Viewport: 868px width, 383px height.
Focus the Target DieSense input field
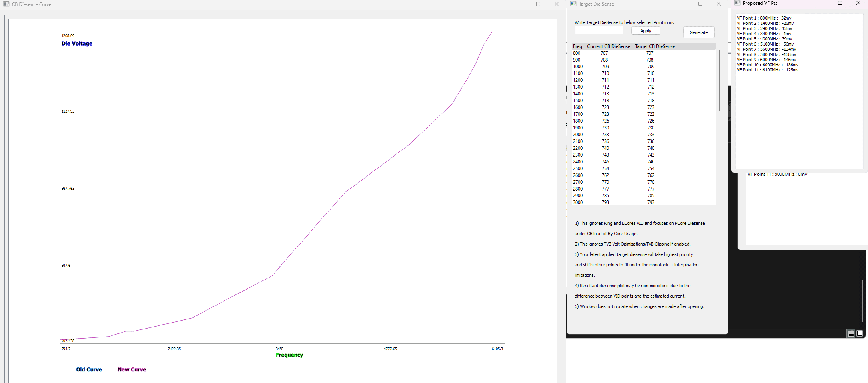[x=599, y=31]
